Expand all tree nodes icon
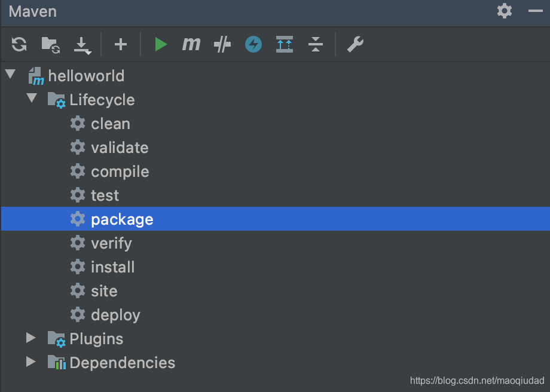This screenshot has height=392, width=550. tap(285, 45)
